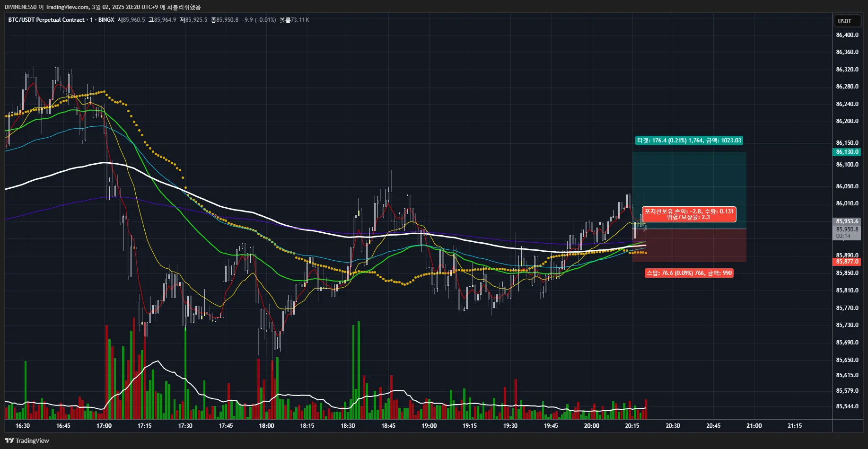This screenshot has height=449, width=868.
Task: Click the open value 85,960.5 in the legend
Action: 134,20
